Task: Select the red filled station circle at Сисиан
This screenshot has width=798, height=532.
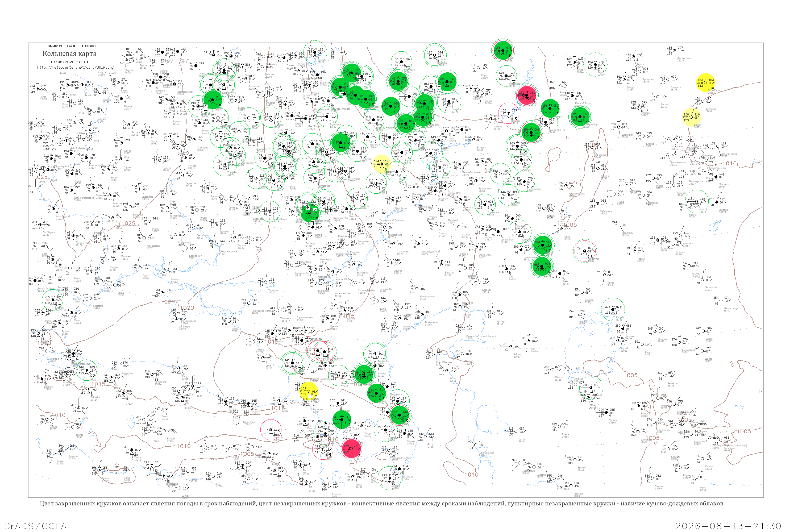Action: 352,448
